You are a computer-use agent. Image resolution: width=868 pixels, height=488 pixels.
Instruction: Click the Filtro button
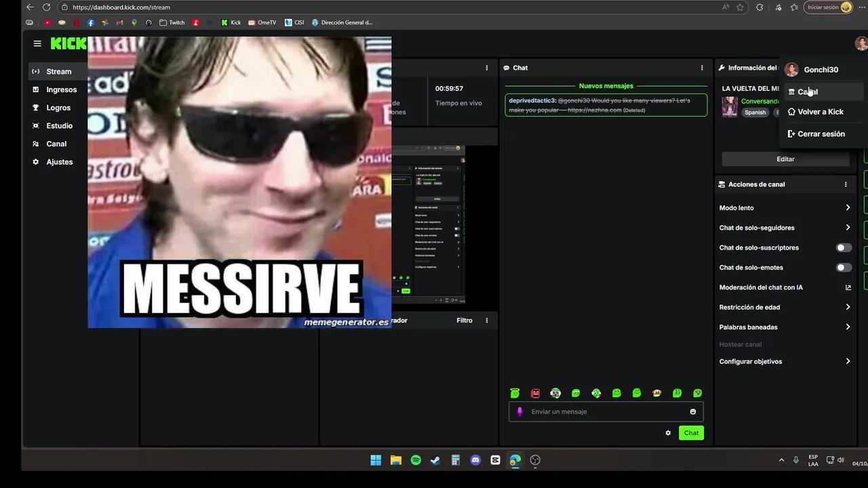point(465,321)
